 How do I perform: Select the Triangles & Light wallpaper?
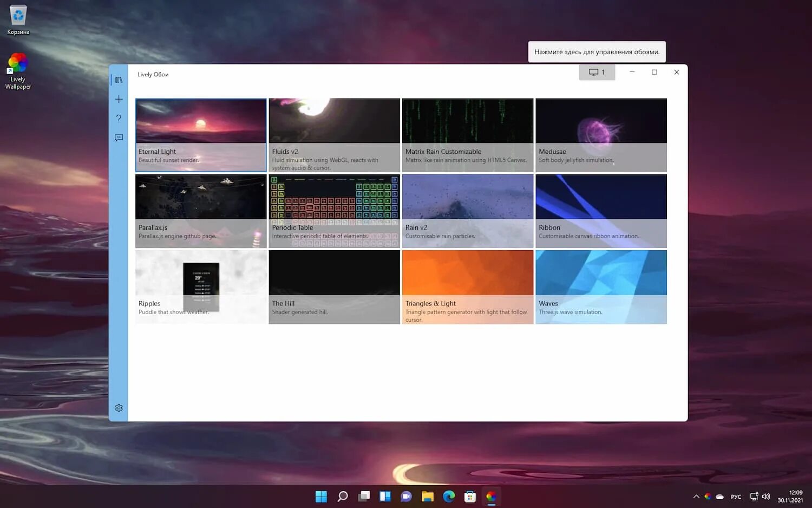pyautogui.click(x=468, y=287)
